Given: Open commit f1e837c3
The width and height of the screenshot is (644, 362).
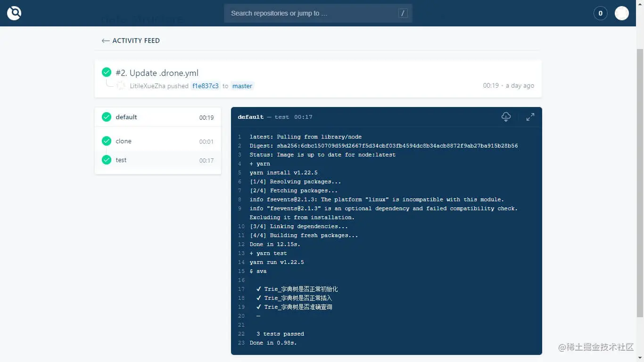Looking at the screenshot, I should coord(206,86).
